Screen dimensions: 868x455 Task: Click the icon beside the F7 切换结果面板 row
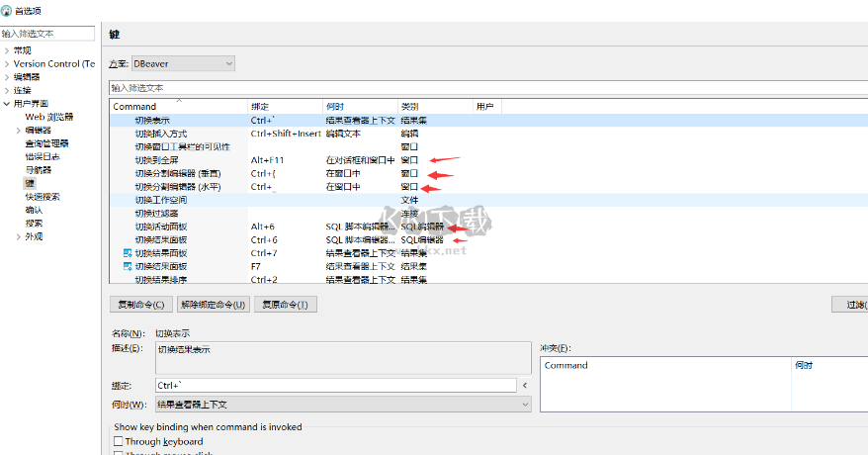point(127,266)
